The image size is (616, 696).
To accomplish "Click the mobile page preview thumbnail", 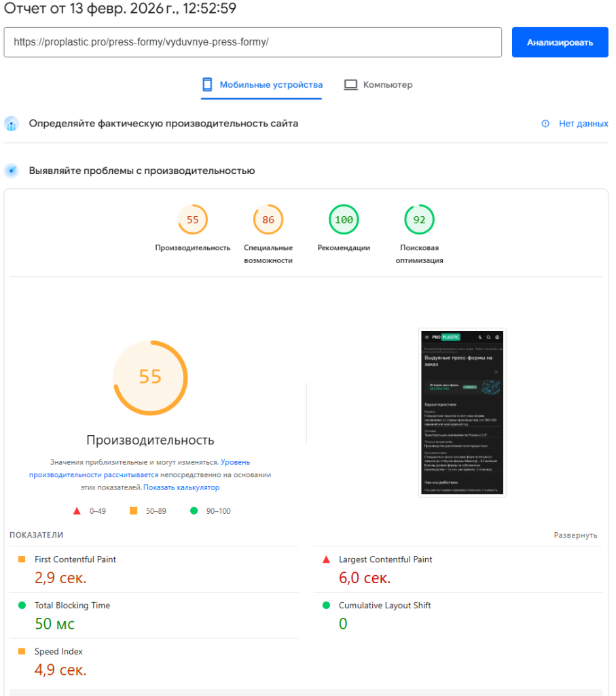I will tap(462, 412).
